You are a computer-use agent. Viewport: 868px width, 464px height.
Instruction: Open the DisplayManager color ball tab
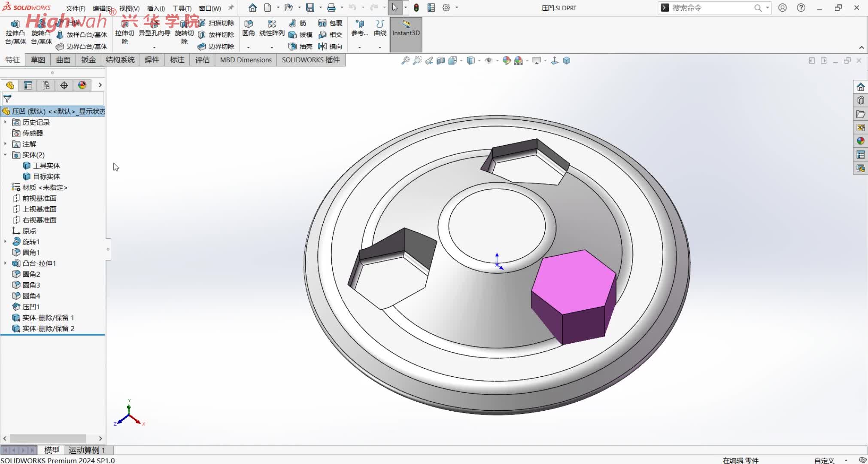click(82, 85)
